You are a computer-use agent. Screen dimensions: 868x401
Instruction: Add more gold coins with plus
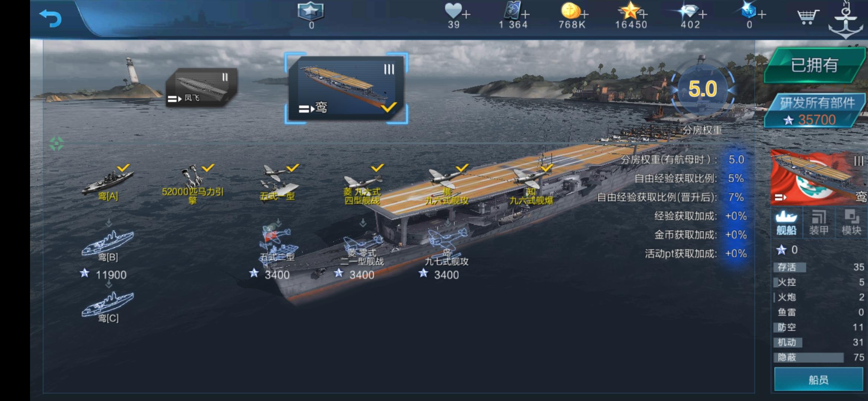[585, 14]
